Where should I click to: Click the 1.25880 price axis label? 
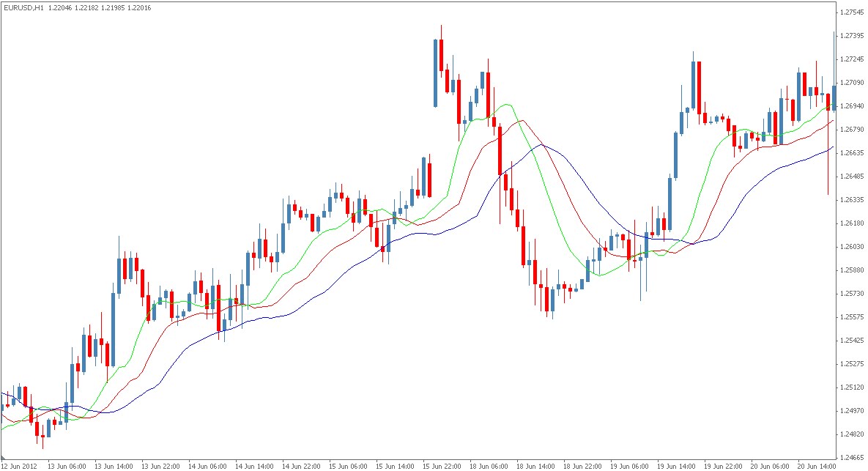coord(852,270)
